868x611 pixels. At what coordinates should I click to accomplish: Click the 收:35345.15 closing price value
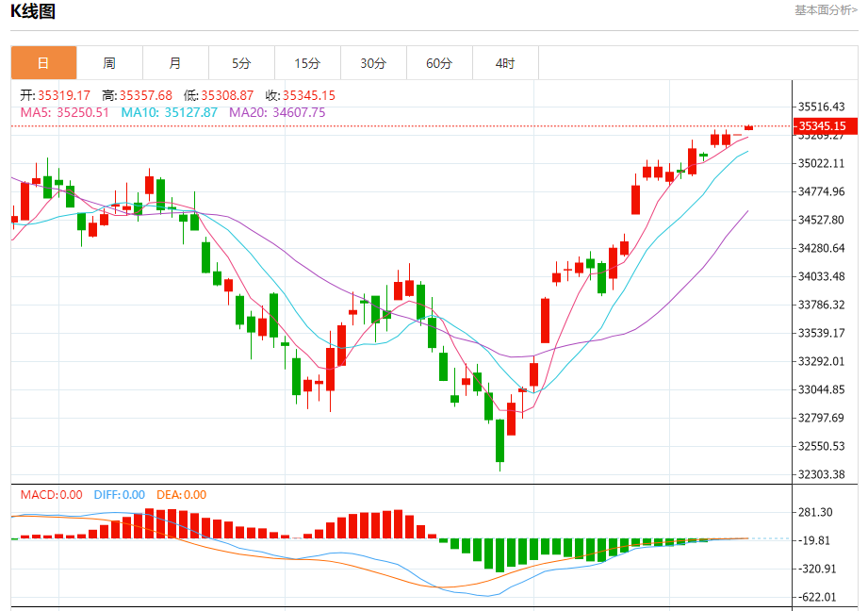click(301, 95)
